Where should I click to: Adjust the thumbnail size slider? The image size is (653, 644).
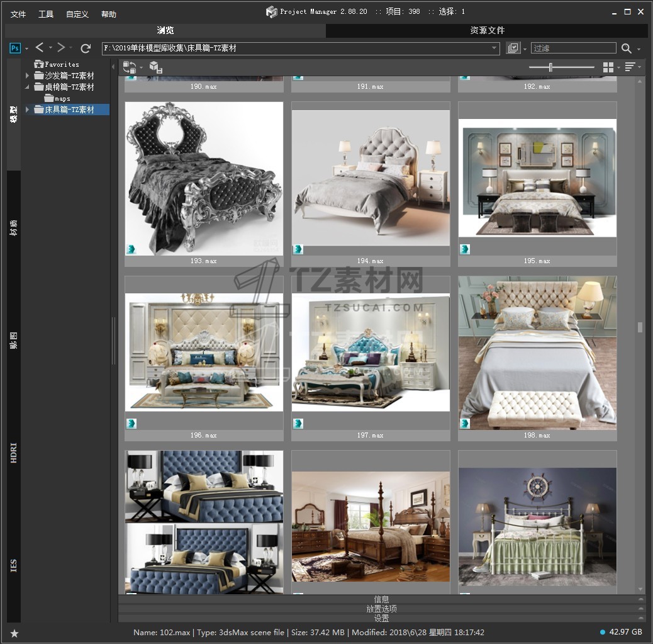(x=551, y=67)
